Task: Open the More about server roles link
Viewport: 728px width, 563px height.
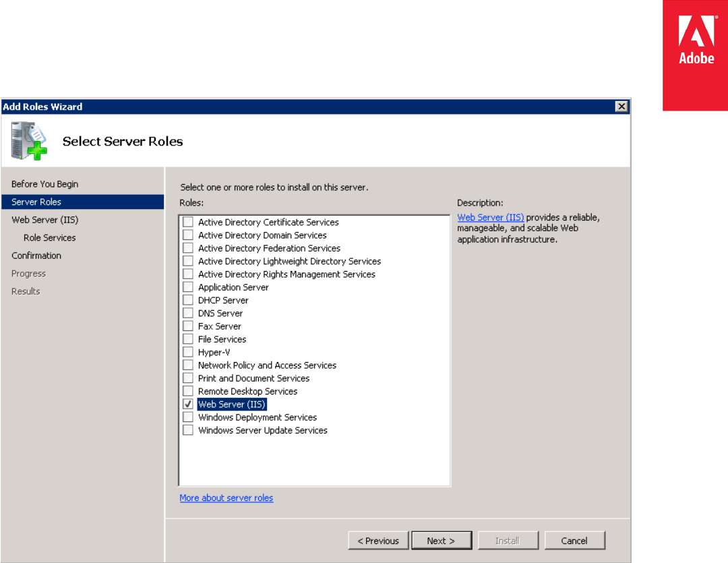Action: [226, 498]
